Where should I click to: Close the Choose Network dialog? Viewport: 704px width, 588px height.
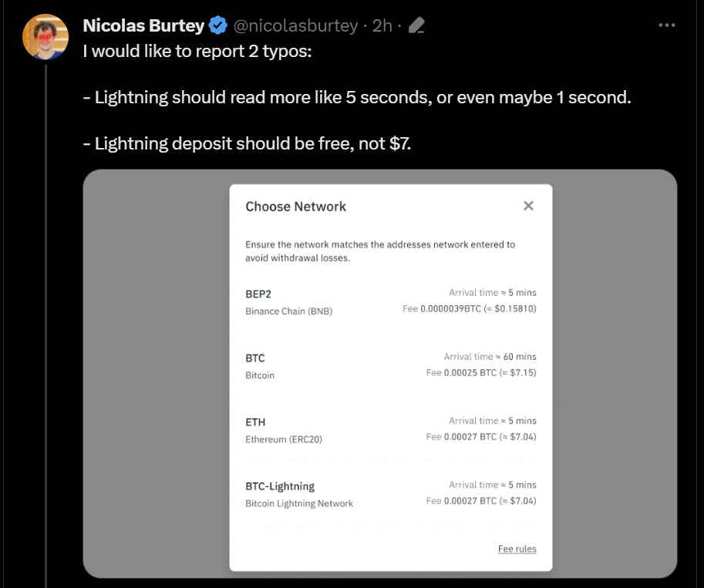click(528, 206)
